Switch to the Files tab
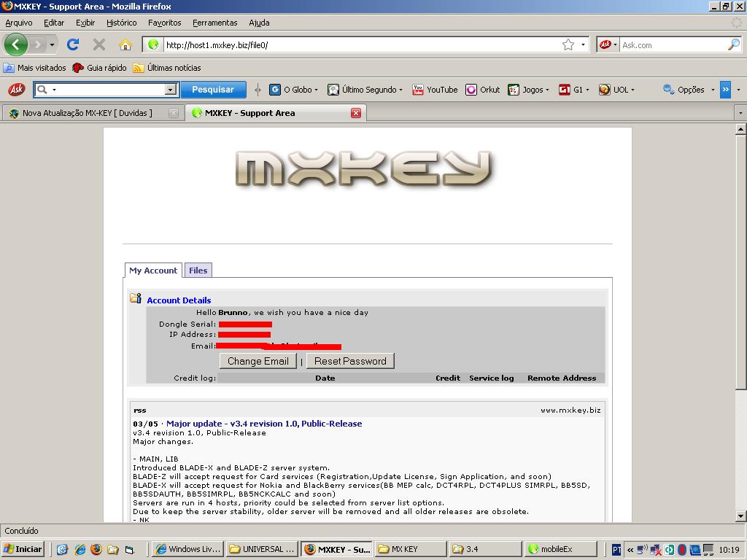The height and width of the screenshot is (560, 747). 198,270
